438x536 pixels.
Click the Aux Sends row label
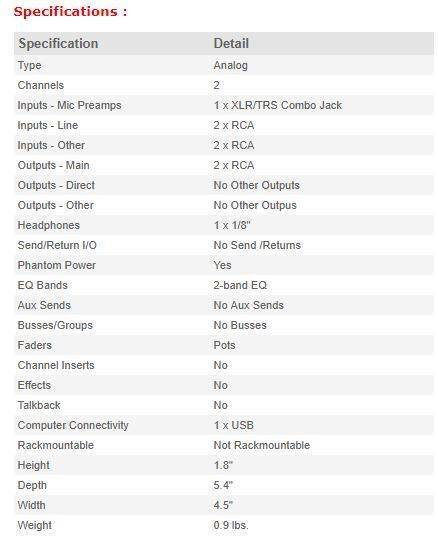coord(44,305)
